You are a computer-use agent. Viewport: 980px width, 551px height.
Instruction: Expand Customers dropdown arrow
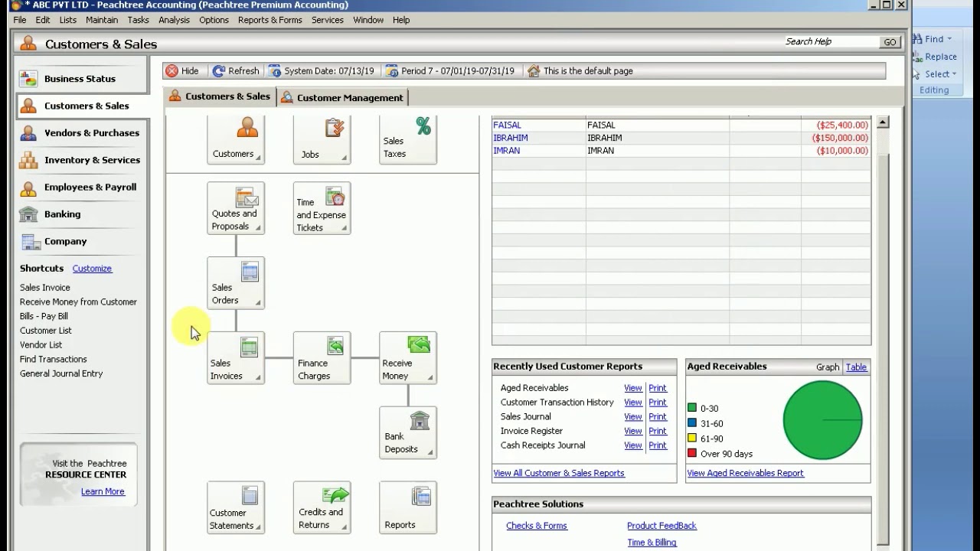(258, 158)
